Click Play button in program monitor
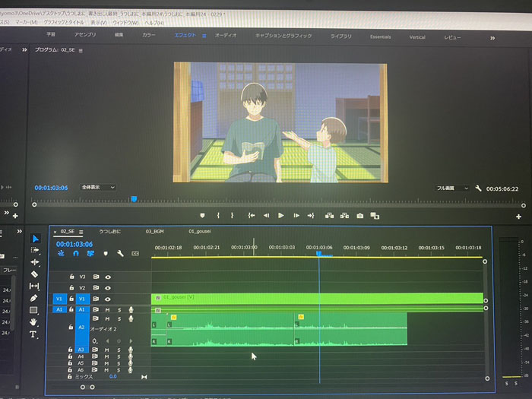The height and width of the screenshot is (399, 532). coord(280,215)
